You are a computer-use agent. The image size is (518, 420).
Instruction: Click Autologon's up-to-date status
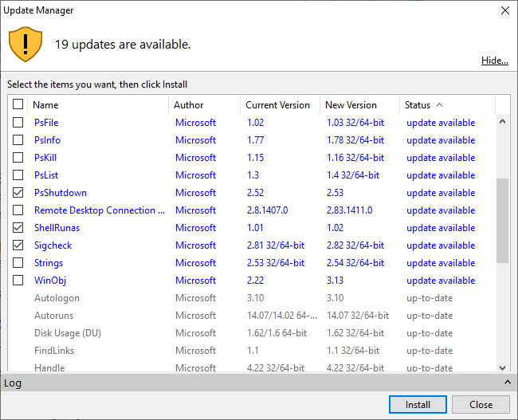430,298
